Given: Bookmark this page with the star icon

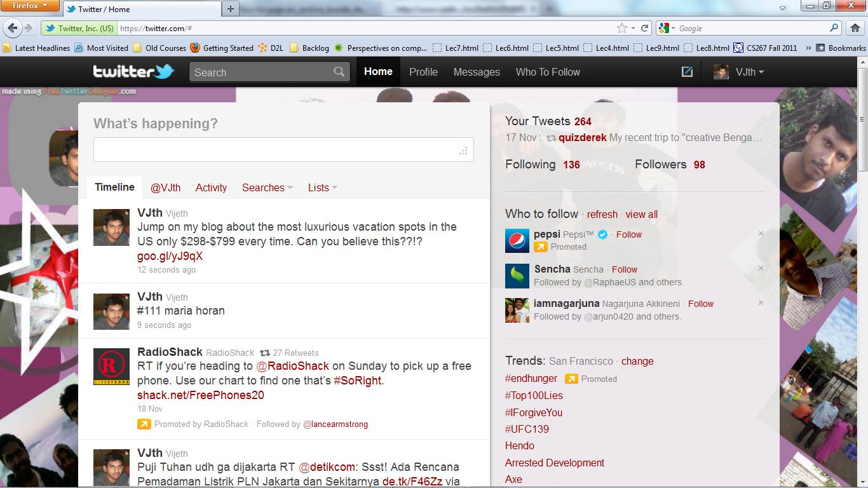Looking at the screenshot, I should coord(622,28).
